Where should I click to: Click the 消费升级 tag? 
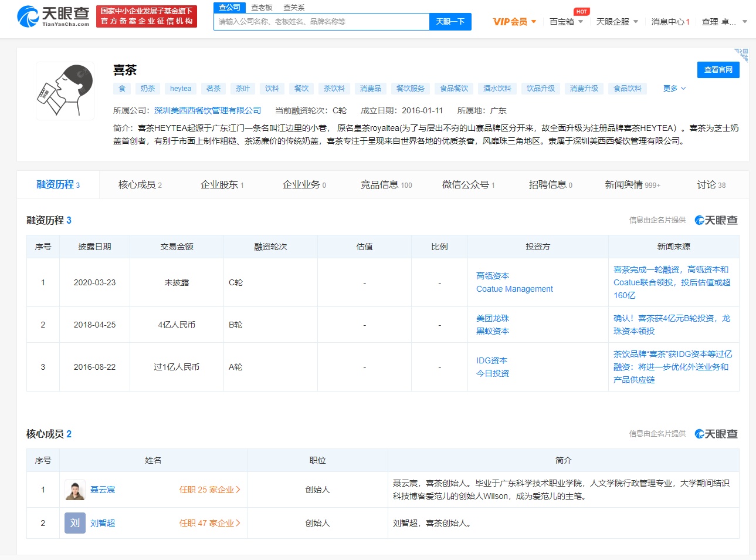[584, 89]
